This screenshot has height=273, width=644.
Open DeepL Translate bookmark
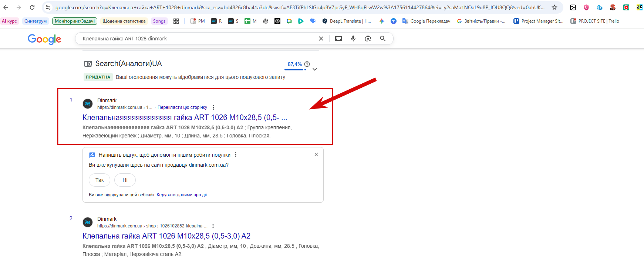(347, 21)
